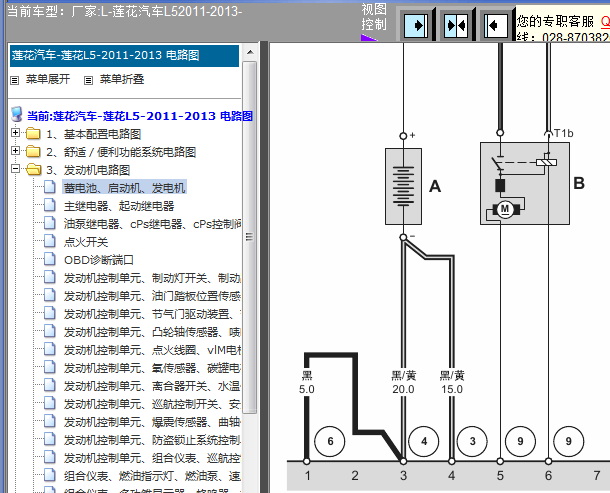Open 发动机控制单元、离合器开关 diagram

tap(152, 386)
